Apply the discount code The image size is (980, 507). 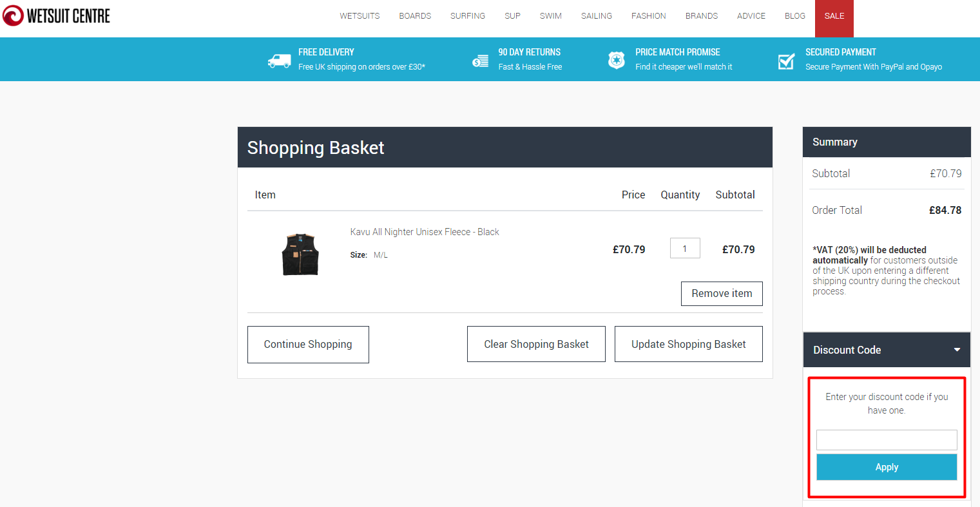coord(886,466)
